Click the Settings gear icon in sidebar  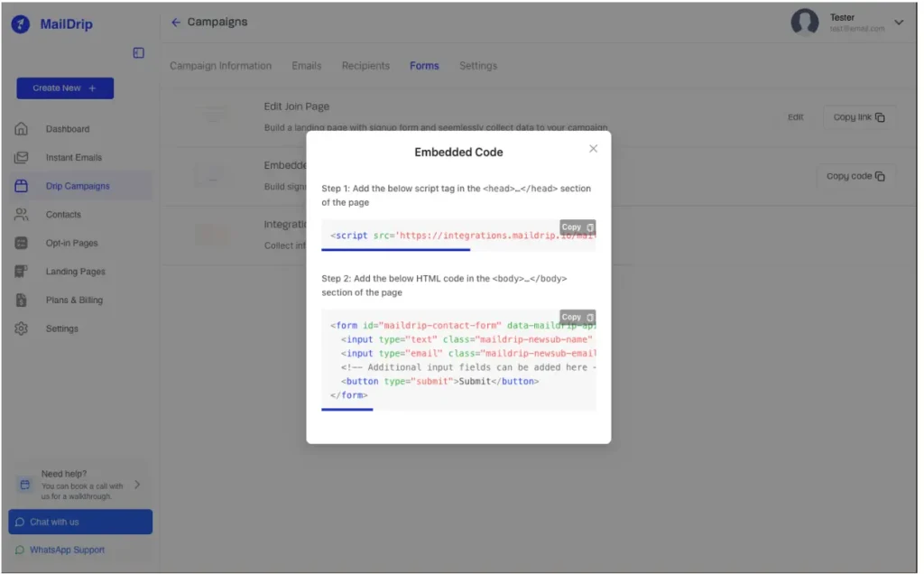pyautogui.click(x=22, y=329)
